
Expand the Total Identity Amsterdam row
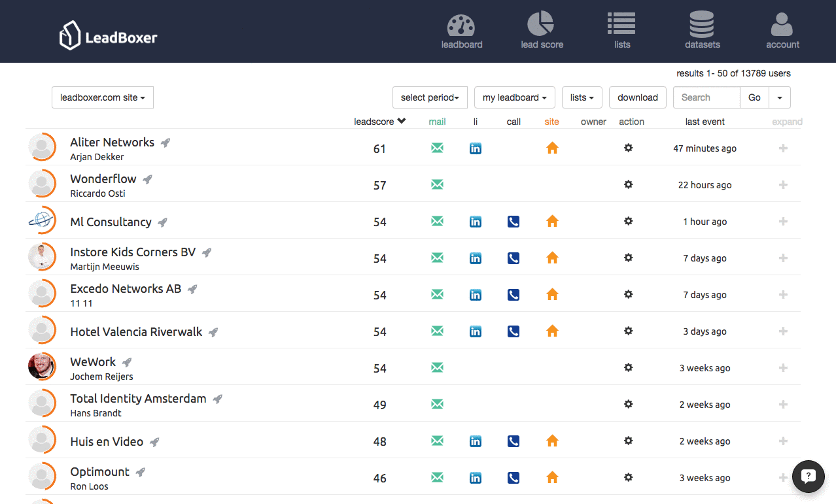(783, 405)
